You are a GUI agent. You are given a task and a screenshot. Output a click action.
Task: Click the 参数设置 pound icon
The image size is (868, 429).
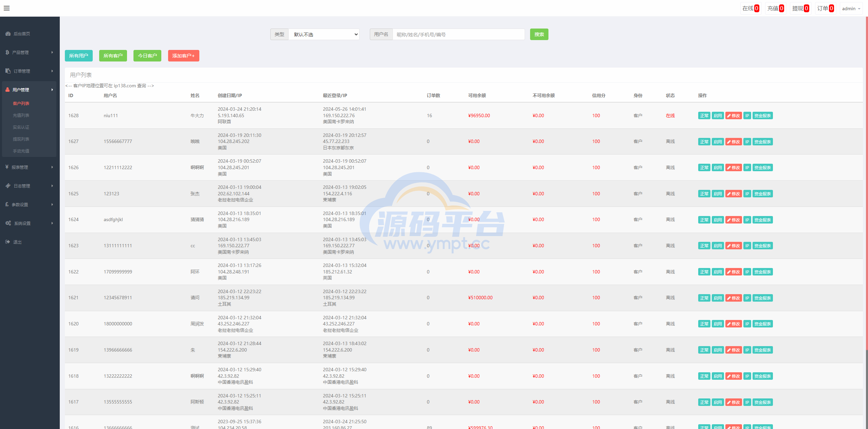7,204
